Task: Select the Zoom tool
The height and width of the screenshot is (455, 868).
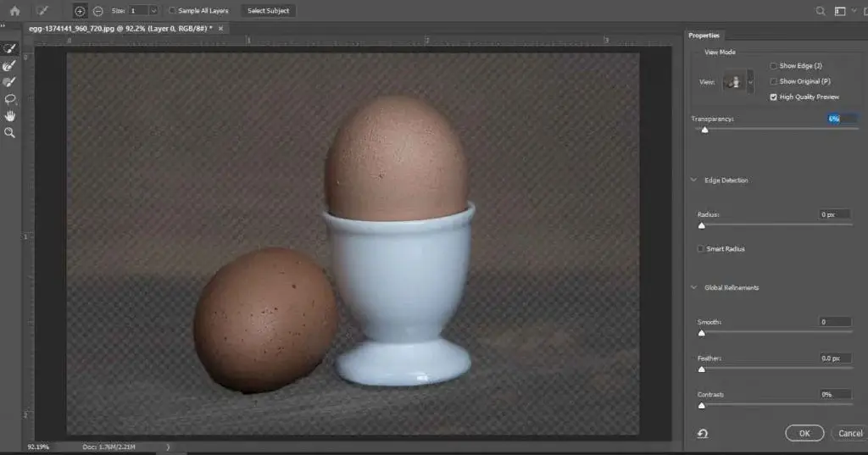Action: point(10,133)
